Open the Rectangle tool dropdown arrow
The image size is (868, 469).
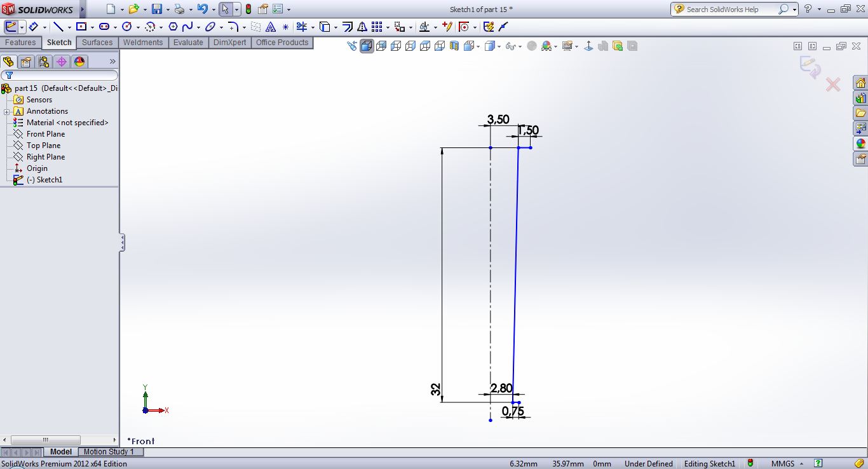(x=92, y=27)
